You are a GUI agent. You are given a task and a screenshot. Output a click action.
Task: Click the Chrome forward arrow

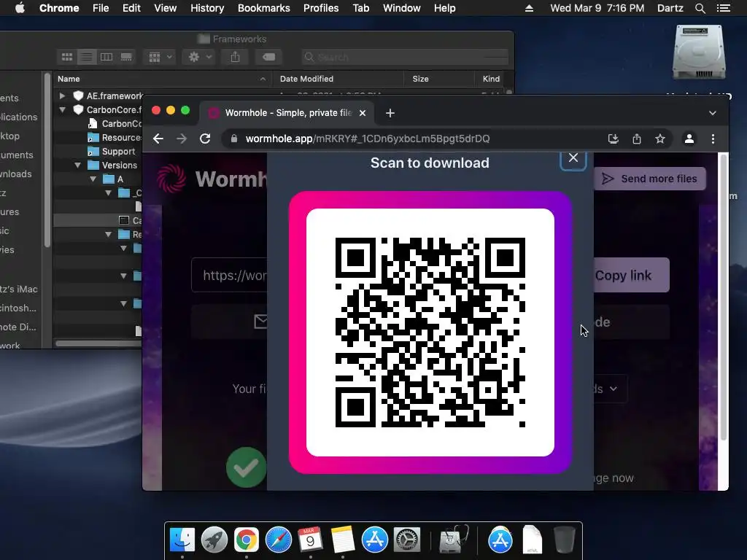(x=182, y=139)
